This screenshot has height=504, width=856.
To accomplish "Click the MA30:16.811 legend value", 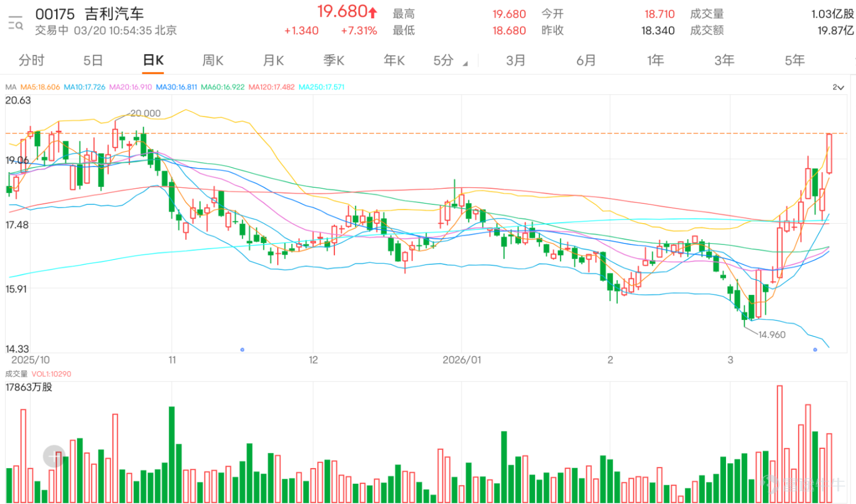I will (177, 87).
